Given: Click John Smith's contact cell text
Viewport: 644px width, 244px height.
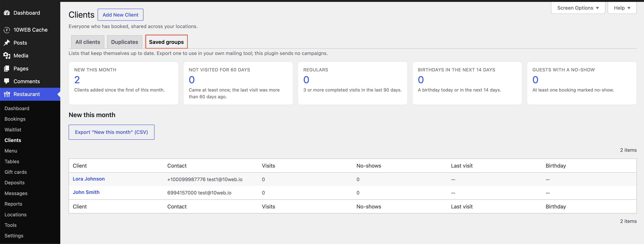Looking at the screenshot, I should pyautogui.click(x=199, y=193).
